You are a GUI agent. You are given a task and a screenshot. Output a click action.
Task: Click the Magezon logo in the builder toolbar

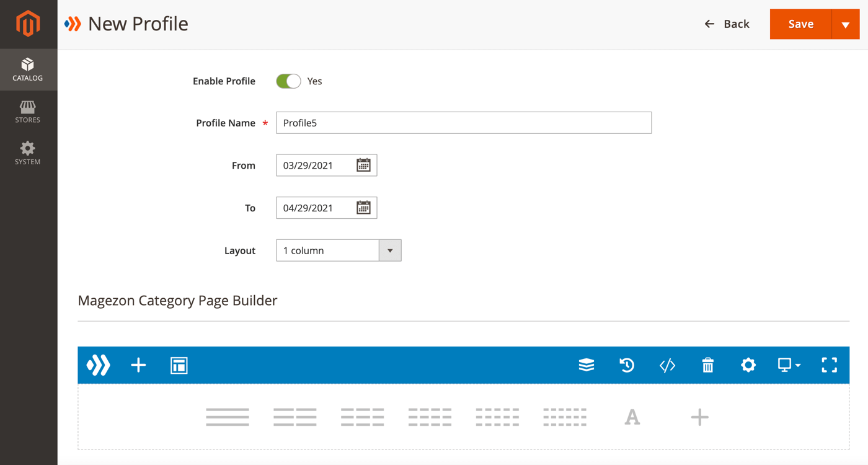click(99, 365)
